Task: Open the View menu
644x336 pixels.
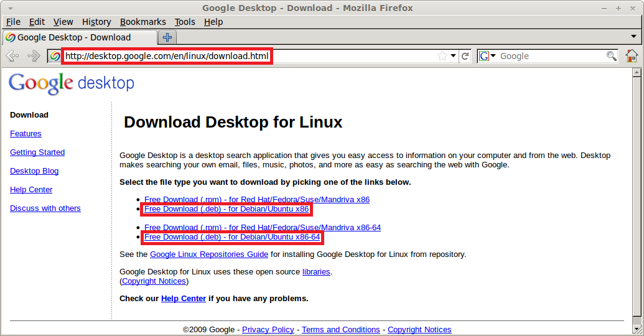Action: (63, 22)
